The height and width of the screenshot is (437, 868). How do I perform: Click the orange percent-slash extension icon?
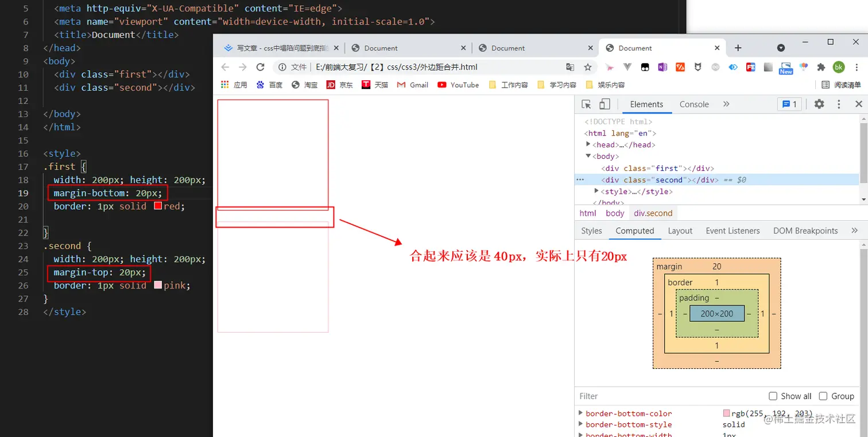680,67
